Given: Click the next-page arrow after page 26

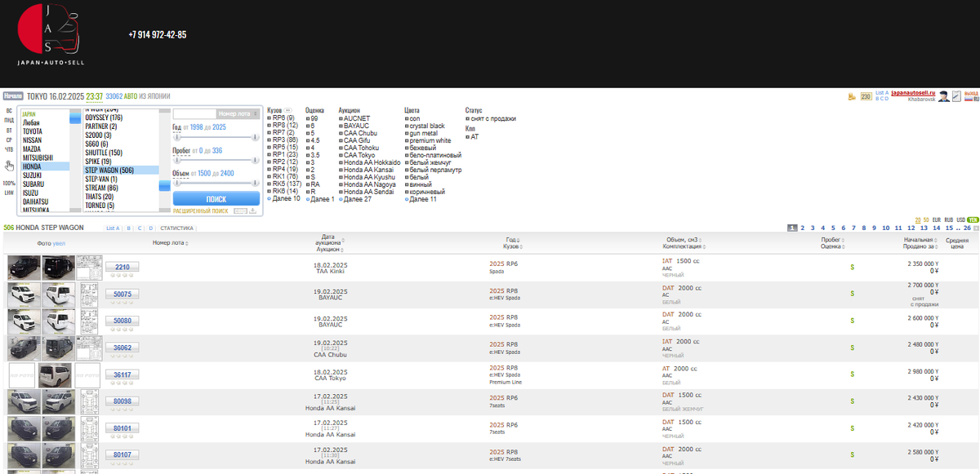Looking at the screenshot, I should tap(976, 228).
